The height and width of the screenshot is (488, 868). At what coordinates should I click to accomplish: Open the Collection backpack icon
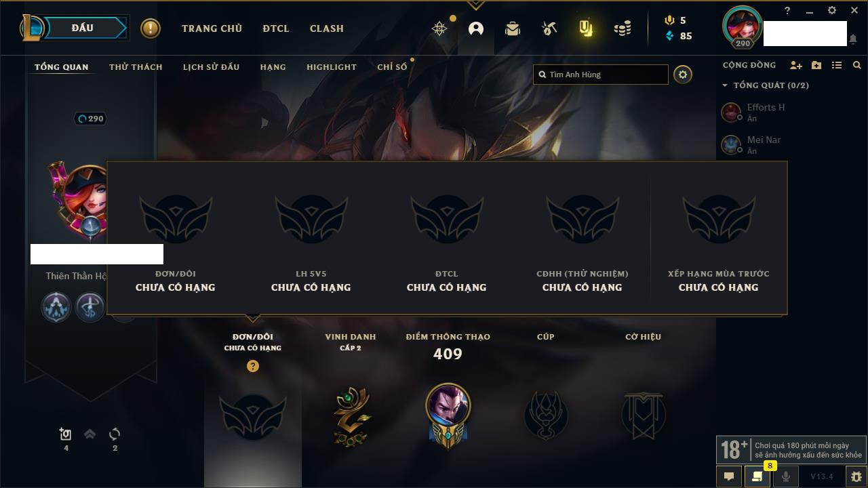pos(513,28)
